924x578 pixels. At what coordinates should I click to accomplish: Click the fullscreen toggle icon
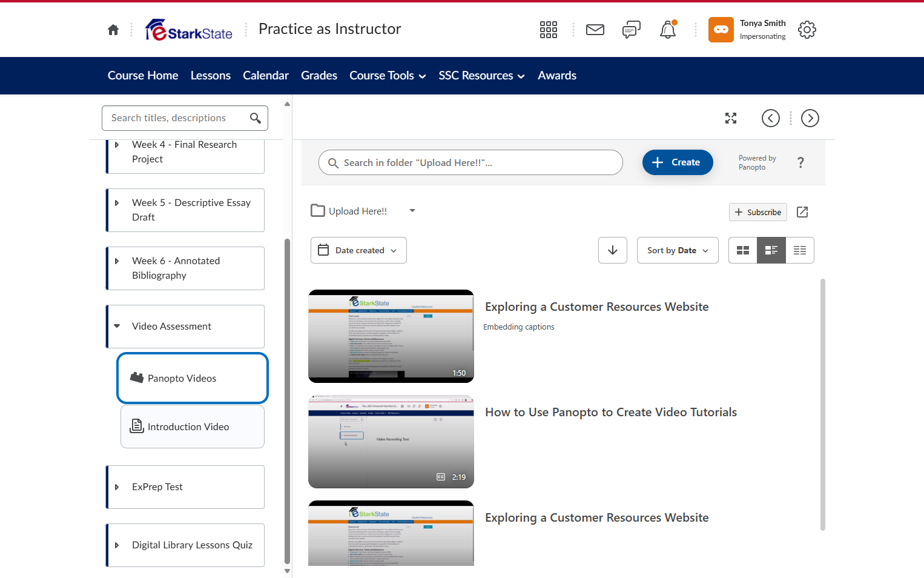(731, 118)
